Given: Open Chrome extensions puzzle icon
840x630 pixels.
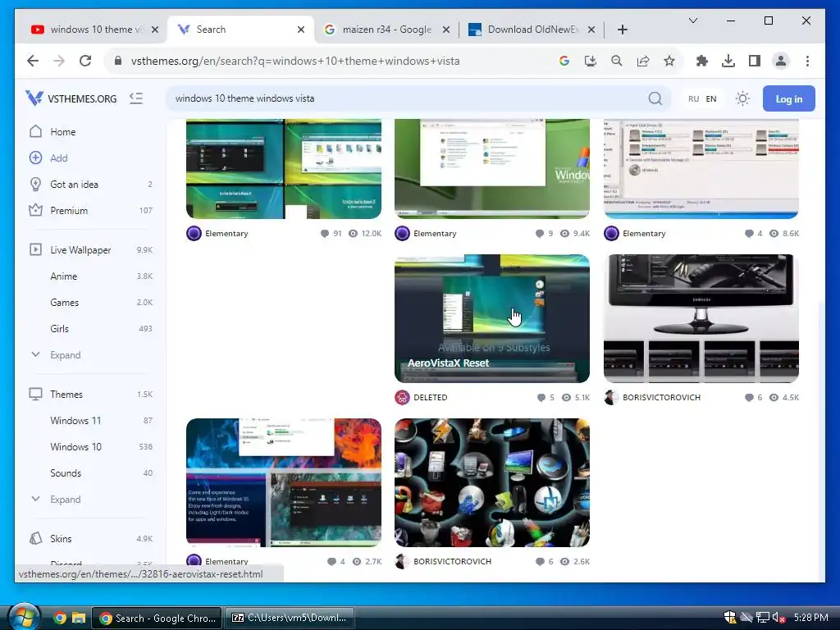Looking at the screenshot, I should point(702,61).
